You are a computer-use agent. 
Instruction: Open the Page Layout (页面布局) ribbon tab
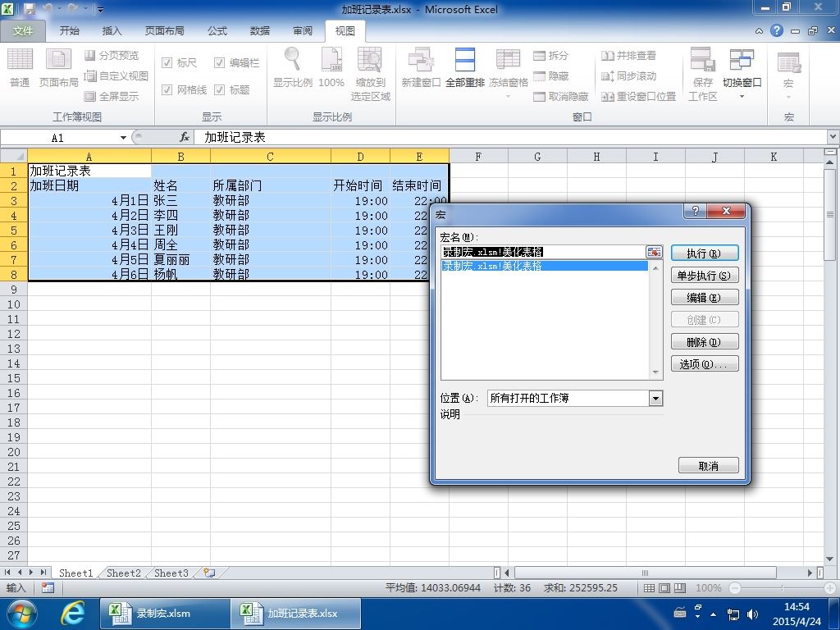point(164,31)
